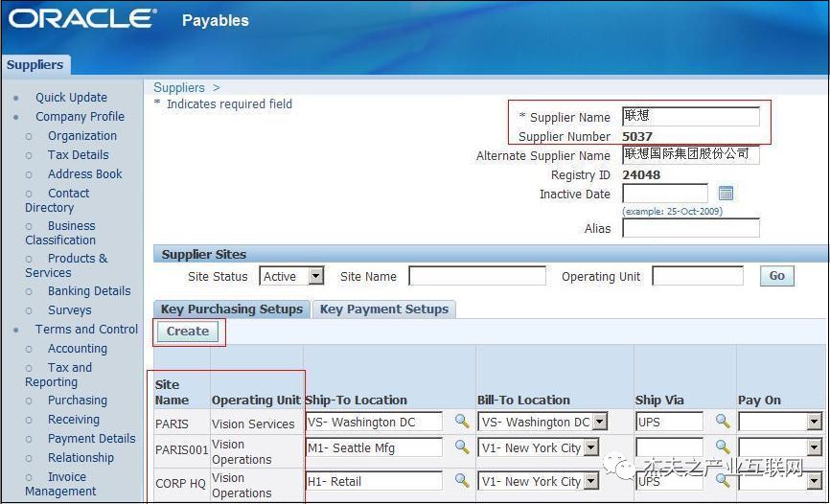This screenshot has height=504, width=830.
Task: Select the Key Purchasing Setups tab
Action: tap(231, 309)
